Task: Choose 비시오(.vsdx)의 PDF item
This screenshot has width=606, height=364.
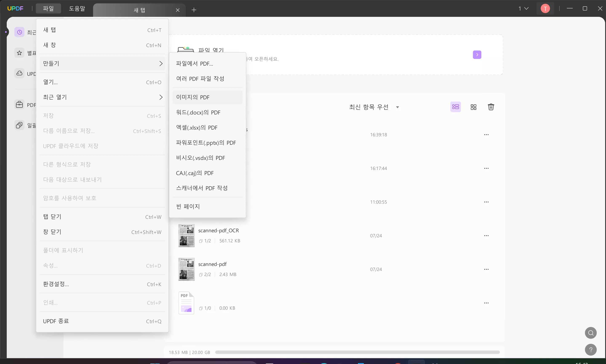Action: [207, 158]
